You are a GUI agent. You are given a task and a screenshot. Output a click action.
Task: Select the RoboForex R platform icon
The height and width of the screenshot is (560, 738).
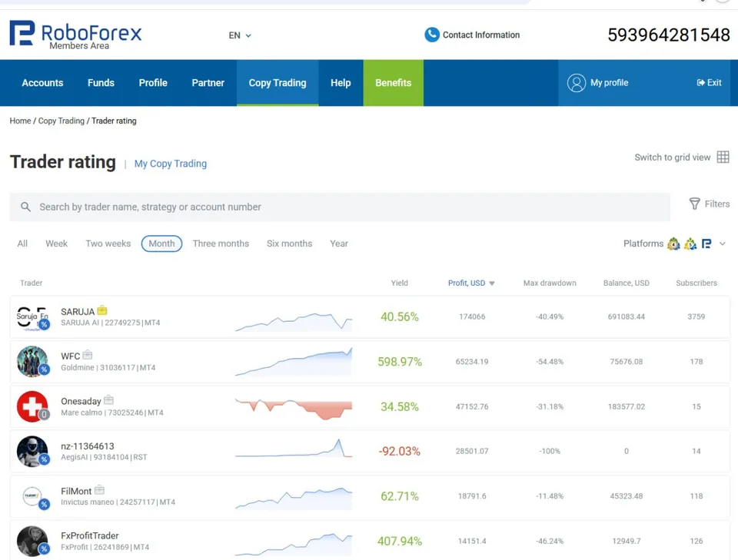tap(706, 244)
